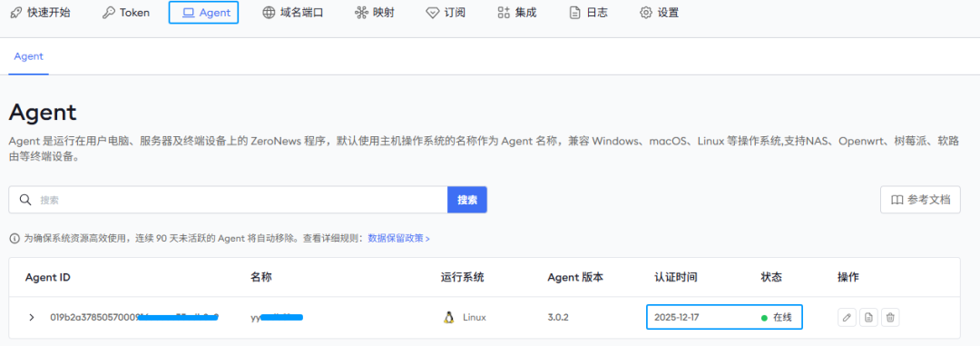Follow the 数据保留政策 link
This screenshot has height=346, width=980.
tap(398, 238)
